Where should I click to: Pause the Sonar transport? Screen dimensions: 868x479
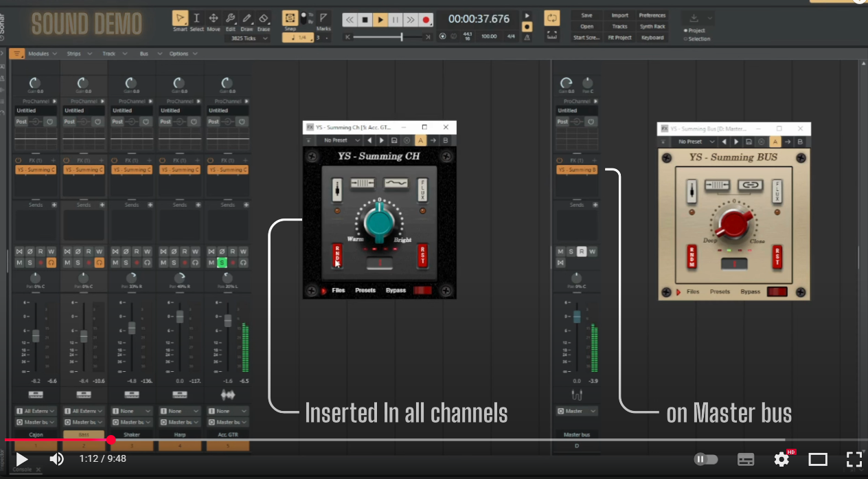coord(396,20)
